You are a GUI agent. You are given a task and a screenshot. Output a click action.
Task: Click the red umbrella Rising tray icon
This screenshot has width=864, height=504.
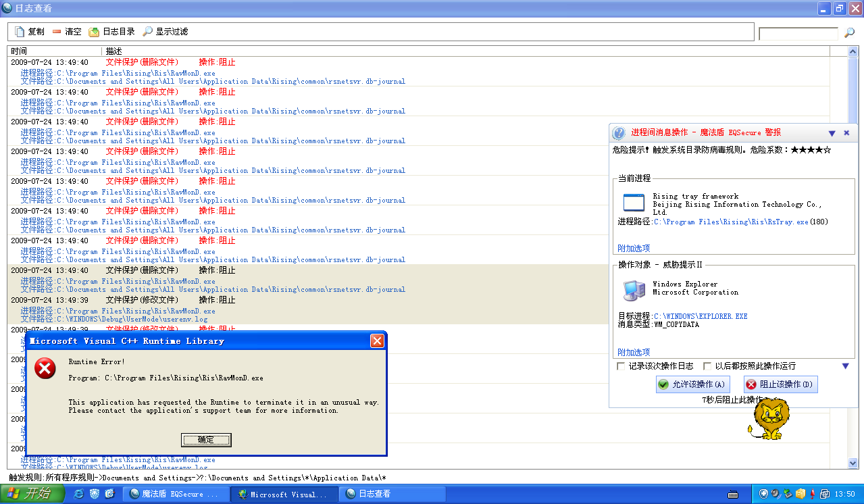click(x=812, y=494)
